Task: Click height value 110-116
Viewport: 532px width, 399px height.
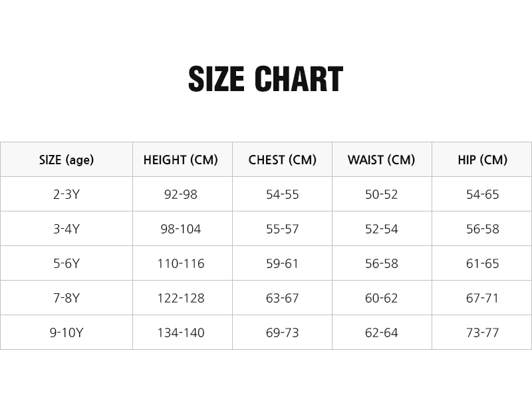Action: 181,263
